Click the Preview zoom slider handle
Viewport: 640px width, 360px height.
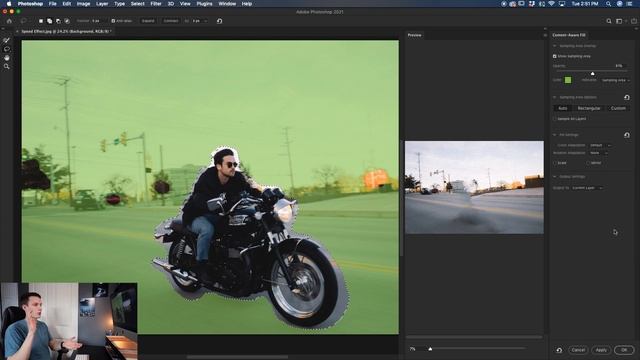tap(430, 349)
